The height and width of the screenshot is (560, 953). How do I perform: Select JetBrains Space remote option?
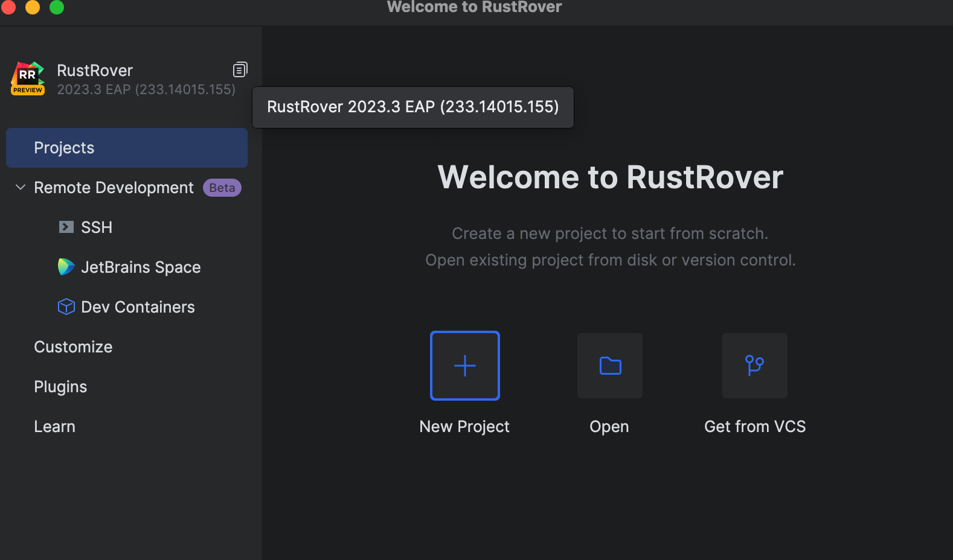141,267
